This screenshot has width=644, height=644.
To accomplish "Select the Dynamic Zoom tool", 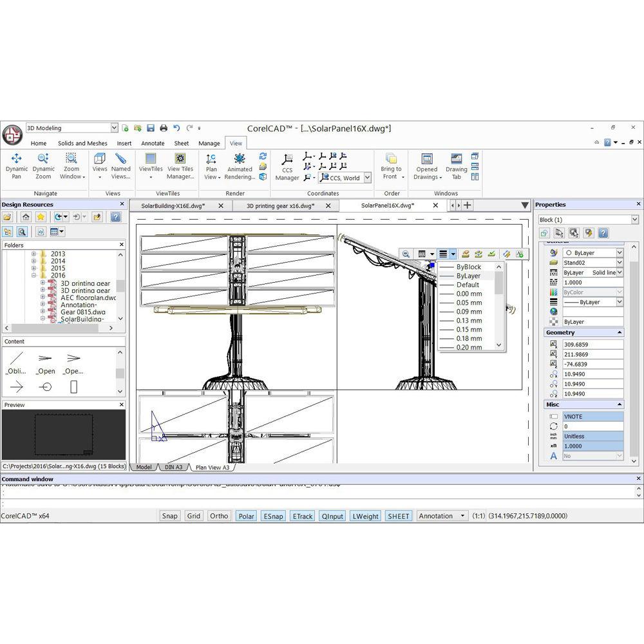I will point(43,166).
